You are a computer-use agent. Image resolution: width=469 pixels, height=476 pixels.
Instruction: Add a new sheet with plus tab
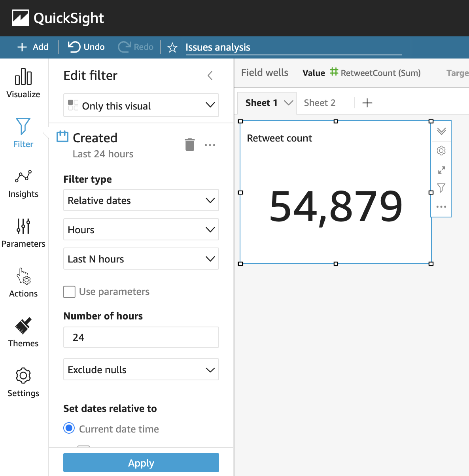(367, 103)
